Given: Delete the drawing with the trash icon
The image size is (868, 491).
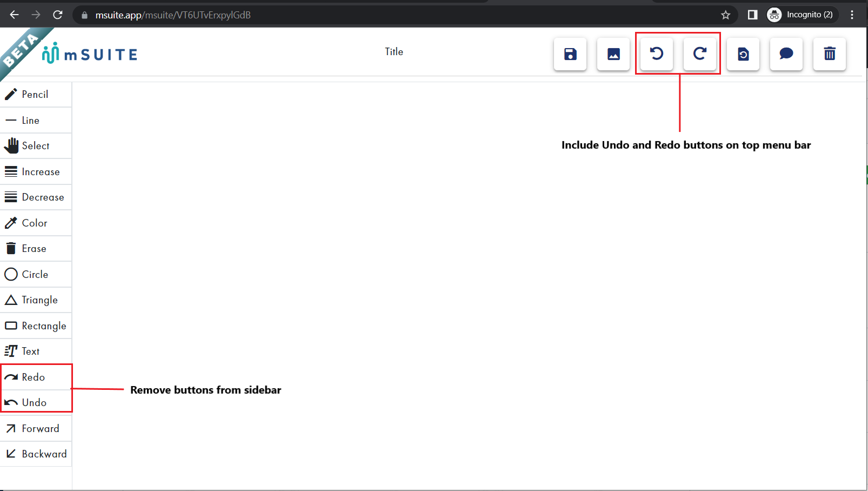Looking at the screenshot, I should click(x=829, y=54).
